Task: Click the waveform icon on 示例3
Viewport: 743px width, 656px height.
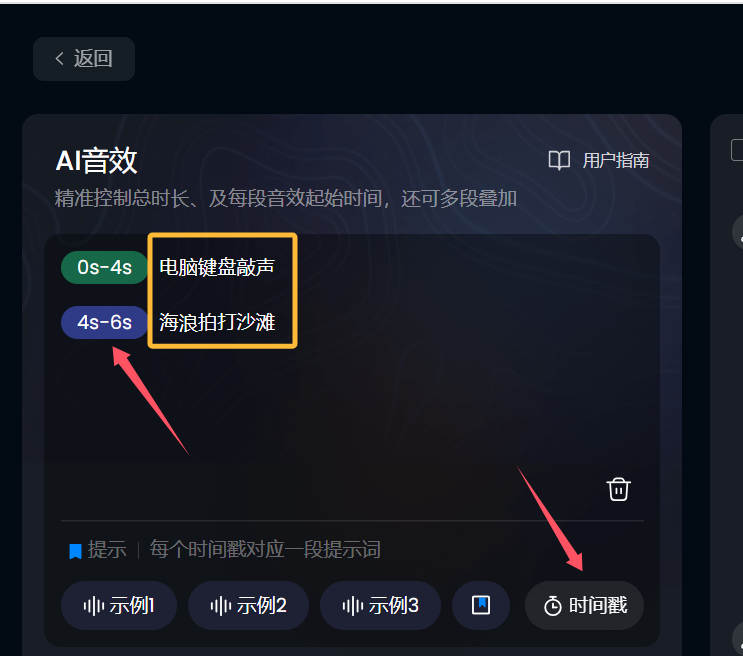Action: pyautogui.click(x=353, y=606)
